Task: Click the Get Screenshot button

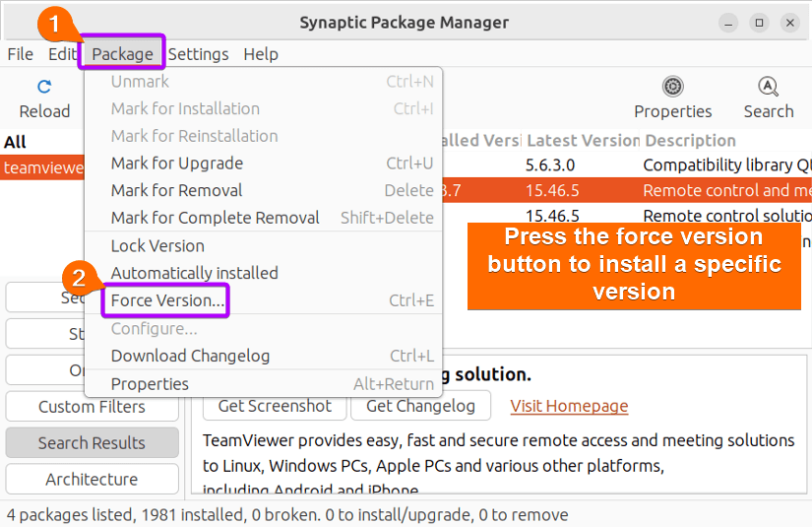Action: coord(275,406)
